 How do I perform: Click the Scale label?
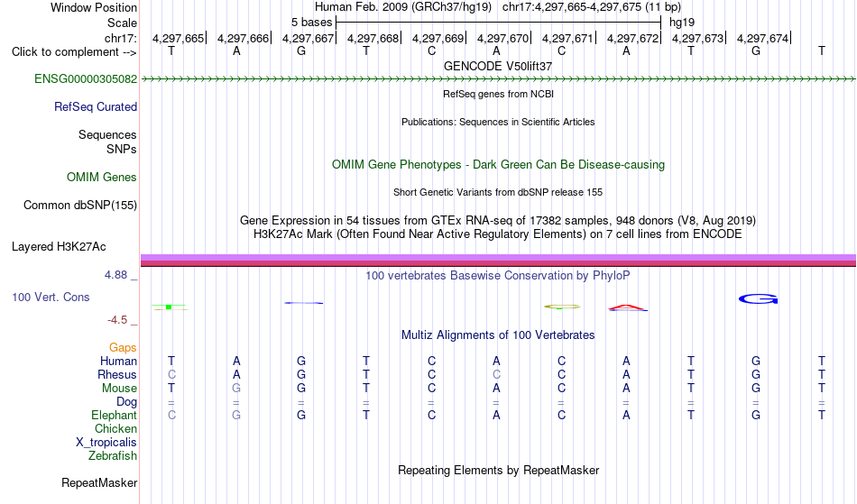123,23
